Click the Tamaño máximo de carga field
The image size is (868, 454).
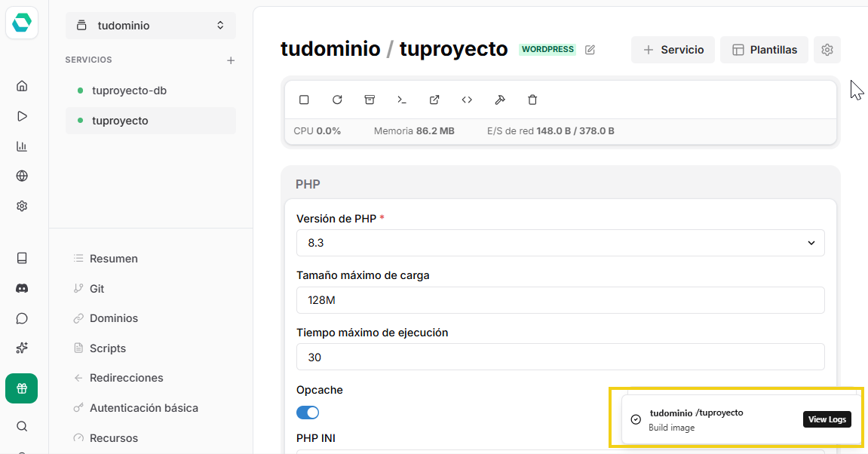pos(560,300)
